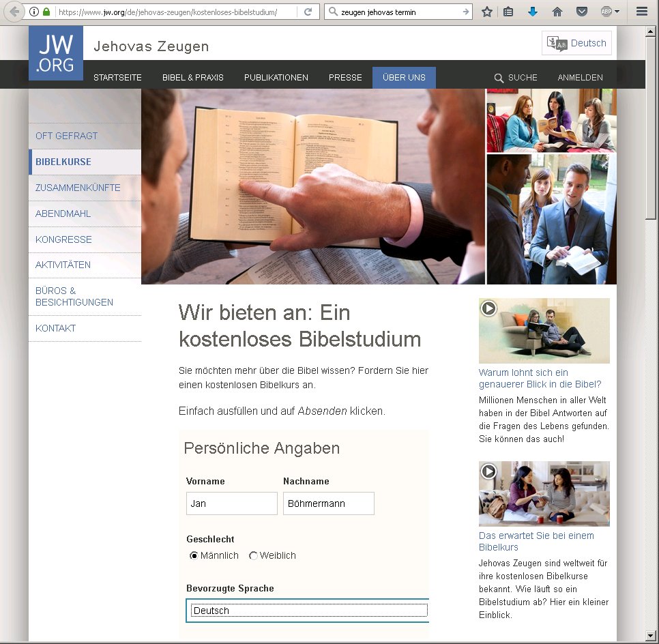Select ZUSAMMENKÜNFTE in the sidebar

click(78, 188)
